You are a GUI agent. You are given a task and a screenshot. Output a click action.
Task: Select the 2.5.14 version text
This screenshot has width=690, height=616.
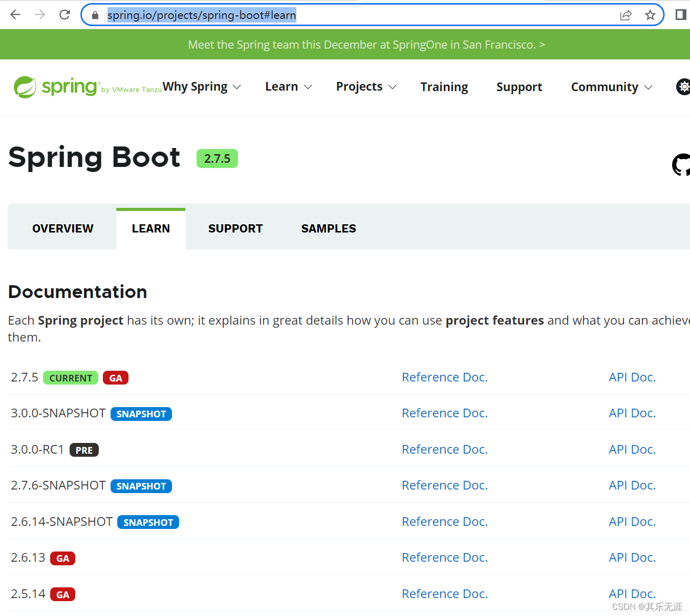click(28, 594)
